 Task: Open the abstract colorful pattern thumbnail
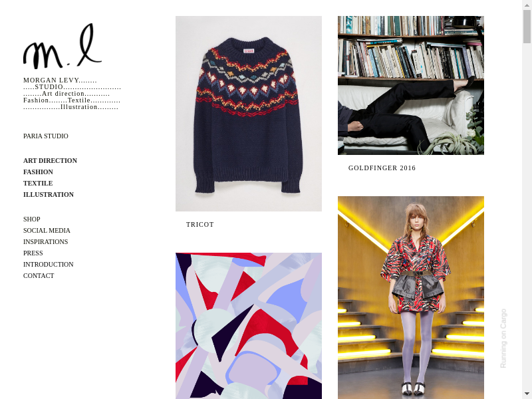coord(249,326)
